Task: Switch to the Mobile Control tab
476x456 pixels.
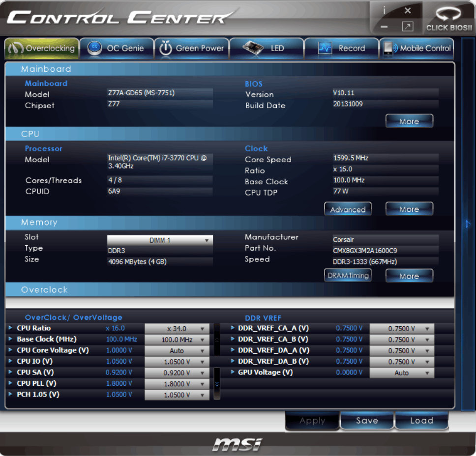Action: click(x=417, y=48)
